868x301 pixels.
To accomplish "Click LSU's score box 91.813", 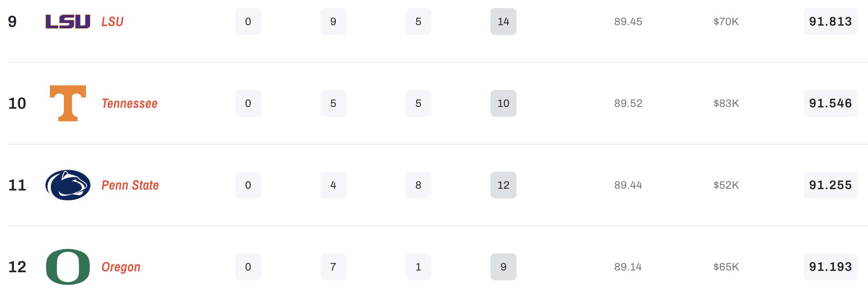I will tap(831, 22).
